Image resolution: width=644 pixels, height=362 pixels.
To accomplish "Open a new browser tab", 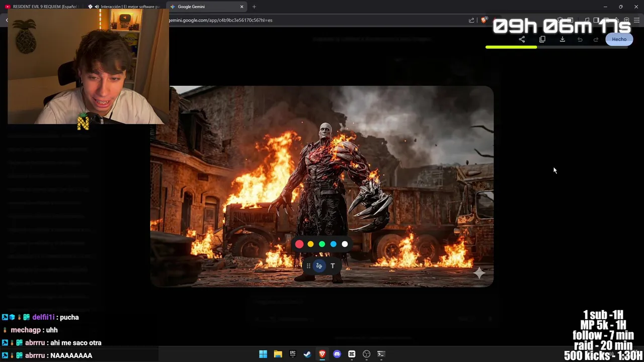I will click(x=254, y=7).
